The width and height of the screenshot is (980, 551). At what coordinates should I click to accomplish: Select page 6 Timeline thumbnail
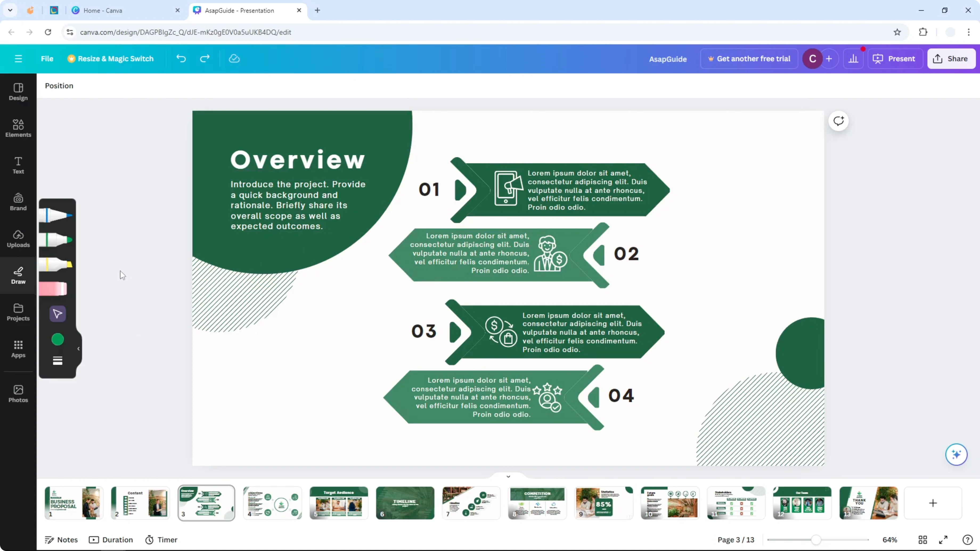click(x=405, y=503)
